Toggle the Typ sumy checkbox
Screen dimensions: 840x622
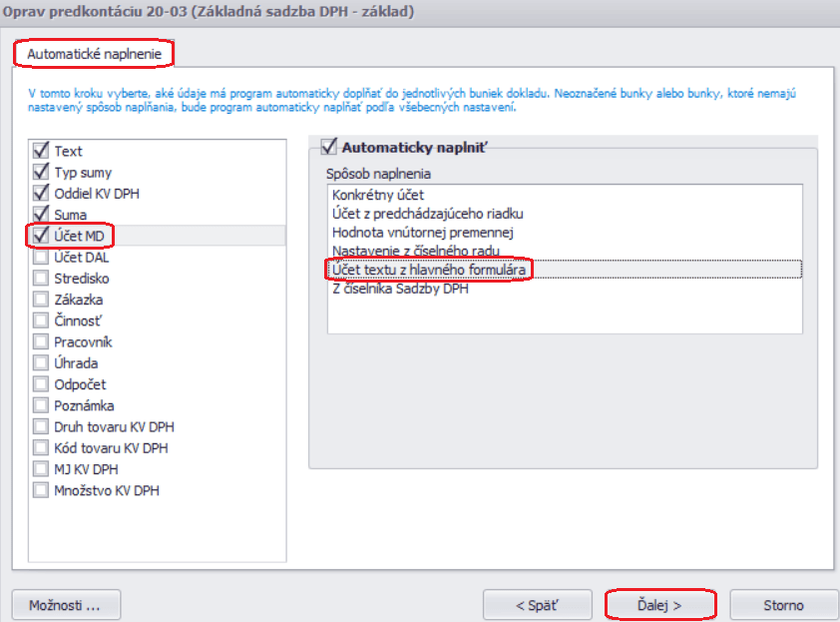(41, 172)
